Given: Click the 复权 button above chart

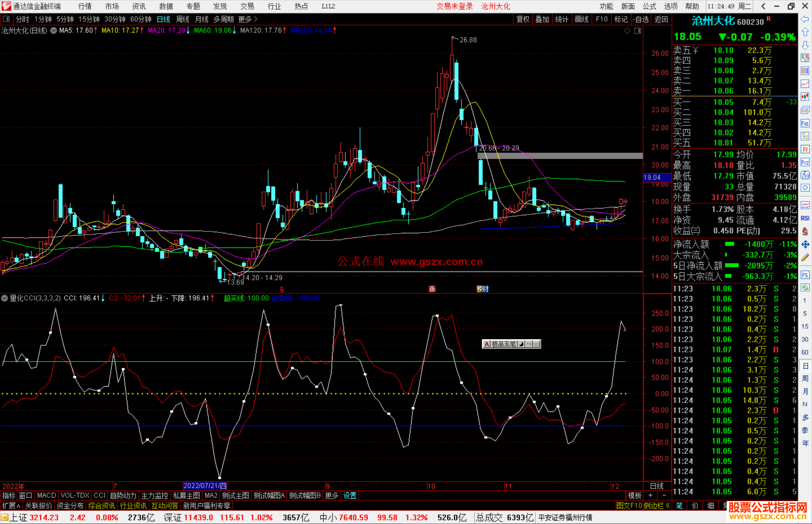Looking at the screenshot, I should point(523,19).
